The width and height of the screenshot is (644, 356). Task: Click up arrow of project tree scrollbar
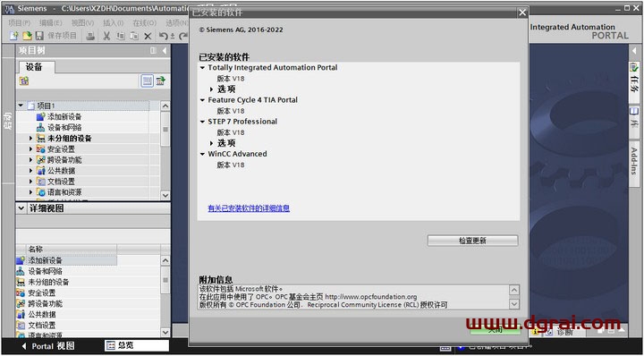click(x=165, y=106)
